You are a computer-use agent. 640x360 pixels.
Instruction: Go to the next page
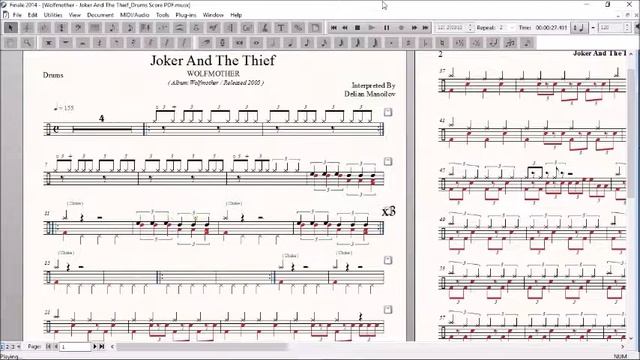[x=95, y=347]
